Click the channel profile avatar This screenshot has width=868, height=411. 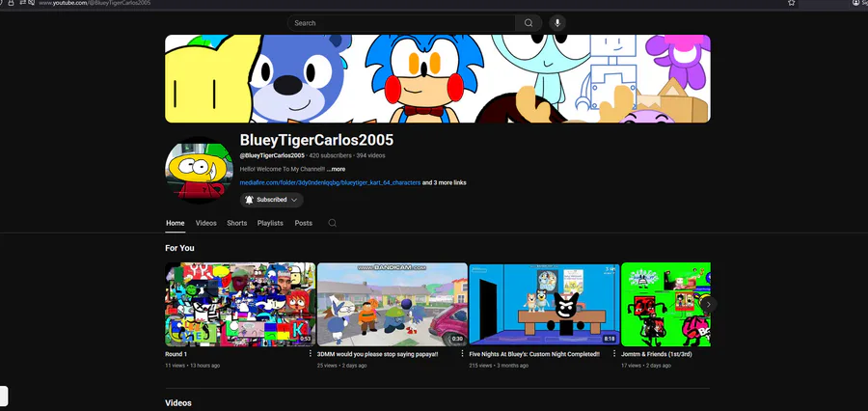tap(199, 171)
